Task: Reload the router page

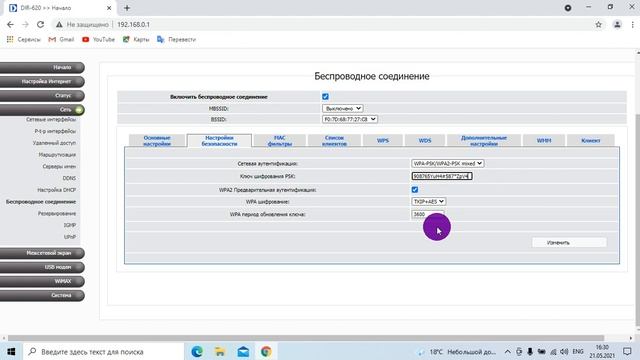Action: (x=40, y=24)
